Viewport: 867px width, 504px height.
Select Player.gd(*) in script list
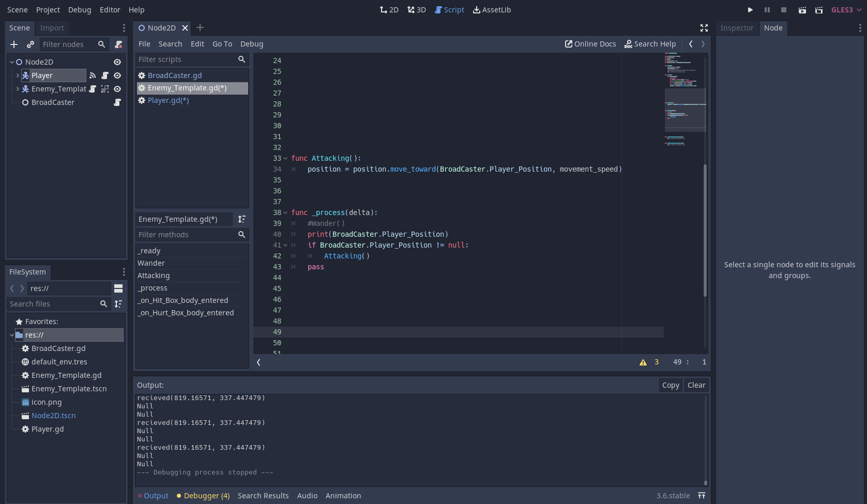[192, 101]
